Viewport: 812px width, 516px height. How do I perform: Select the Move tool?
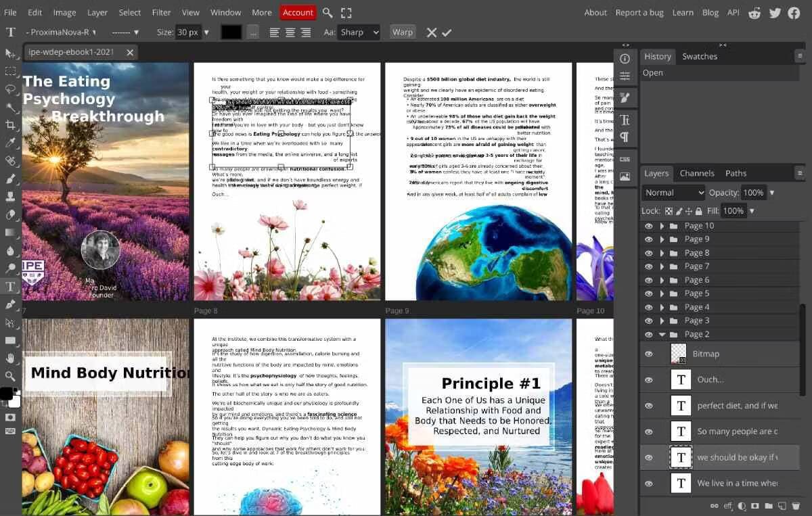[9, 53]
